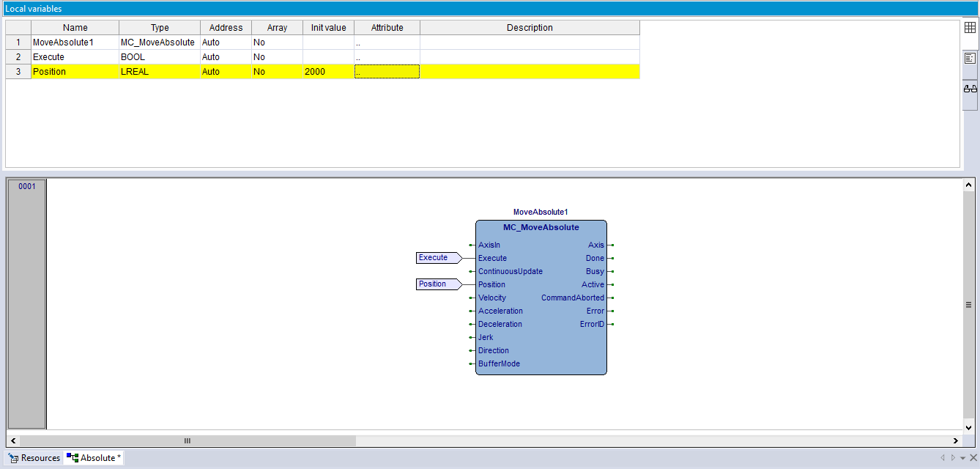The image size is (980, 469).
Task: Click the editor vertical scrollbar up arrow
Action: (968, 186)
